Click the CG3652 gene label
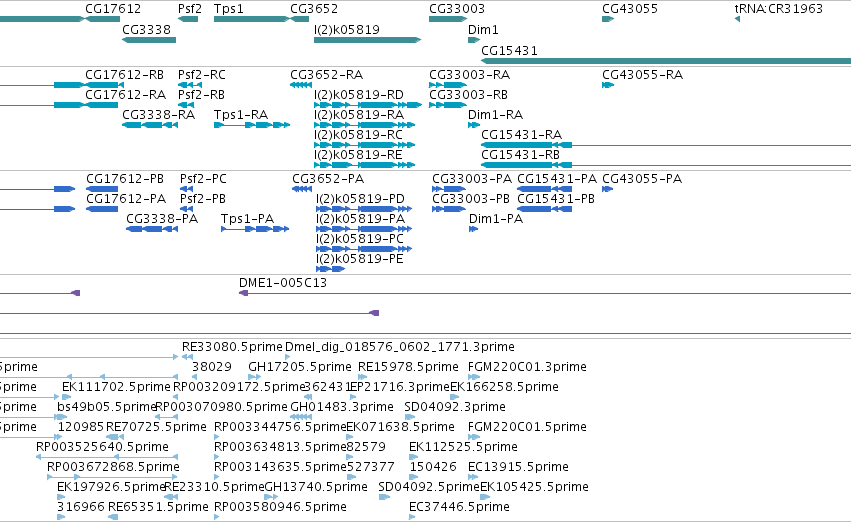The image size is (851, 522). tap(314, 9)
